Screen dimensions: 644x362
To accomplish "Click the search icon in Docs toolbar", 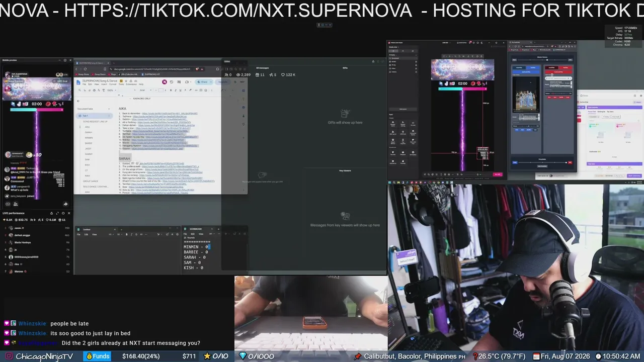I will tap(79, 90).
